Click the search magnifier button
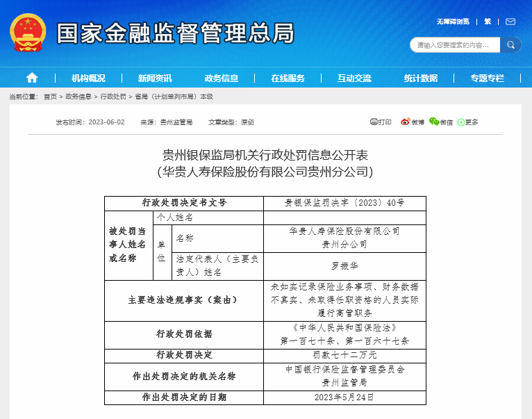Image resolution: width=532 pixels, height=419 pixels. [x=510, y=45]
